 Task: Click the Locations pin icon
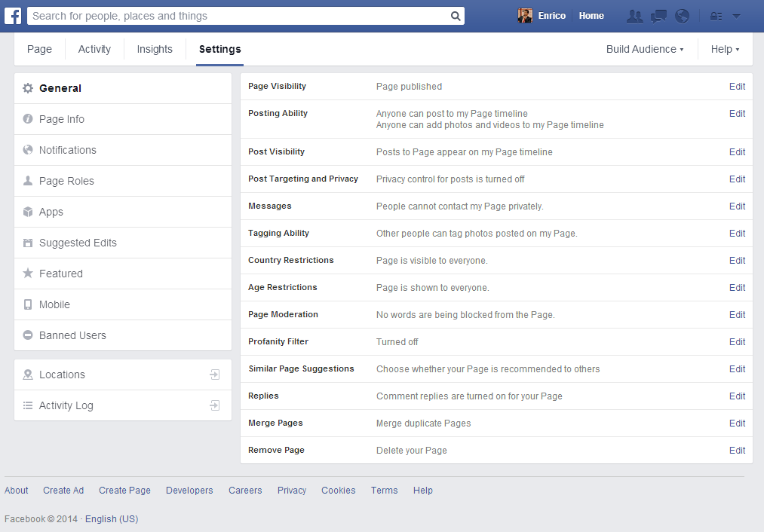[28, 375]
